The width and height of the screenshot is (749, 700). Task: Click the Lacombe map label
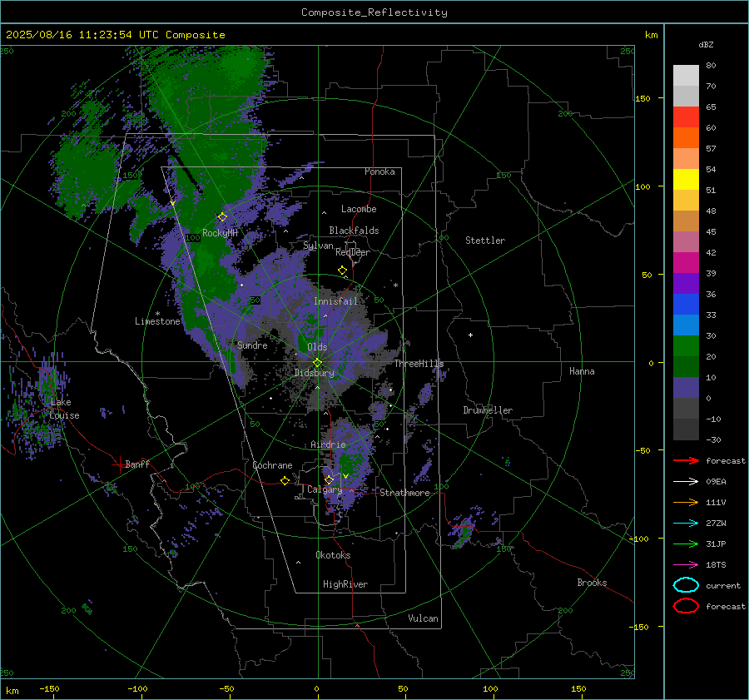pos(359,209)
